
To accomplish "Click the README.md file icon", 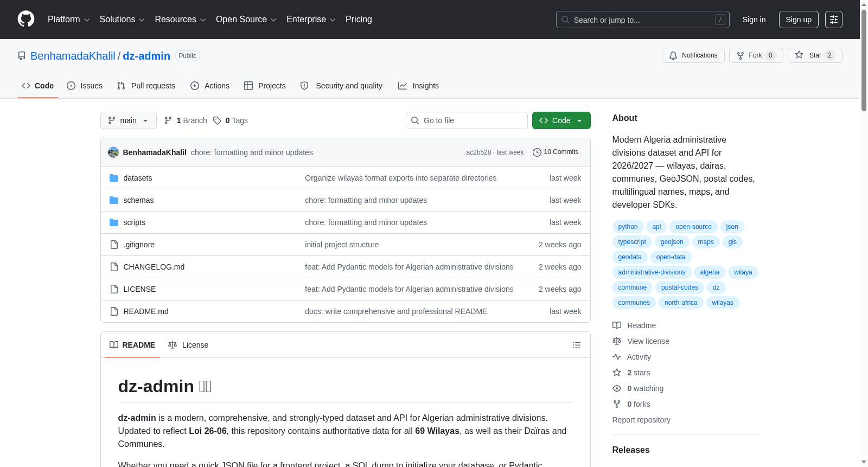I will tap(114, 311).
